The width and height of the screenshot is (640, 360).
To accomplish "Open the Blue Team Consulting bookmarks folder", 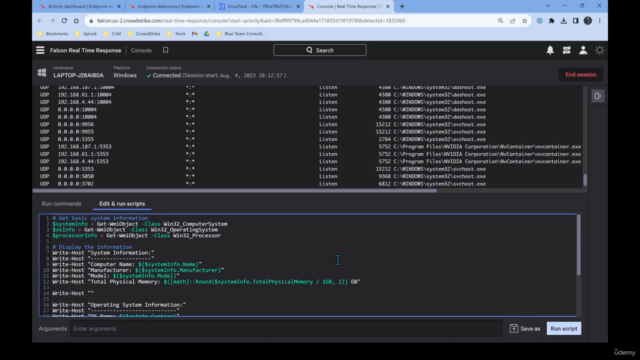I will [x=241, y=33].
